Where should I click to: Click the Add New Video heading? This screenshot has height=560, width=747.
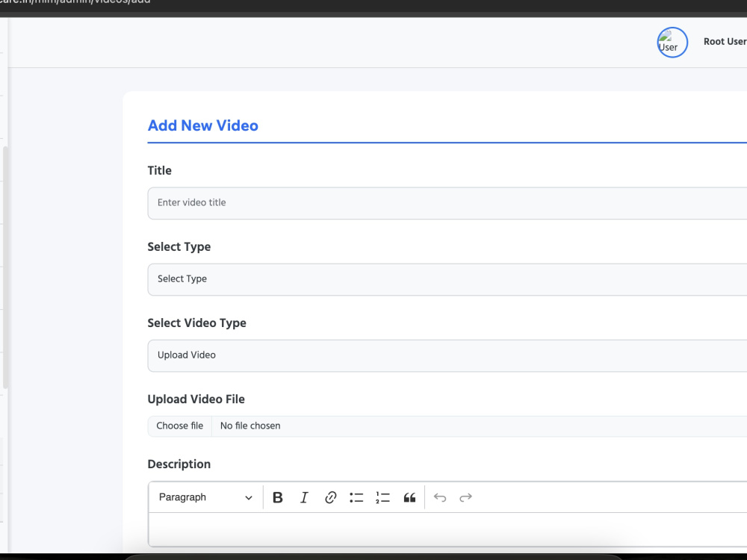(x=203, y=125)
